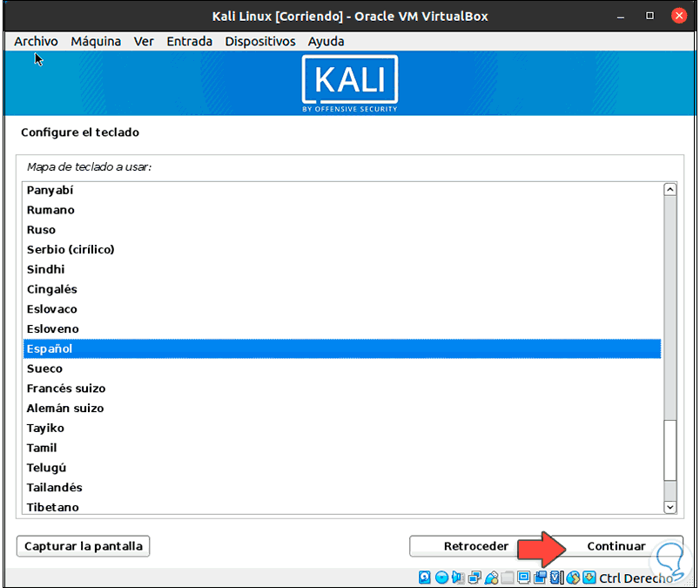Click the display status icon
Screen dimensions: 700x588
tap(523, 578)
